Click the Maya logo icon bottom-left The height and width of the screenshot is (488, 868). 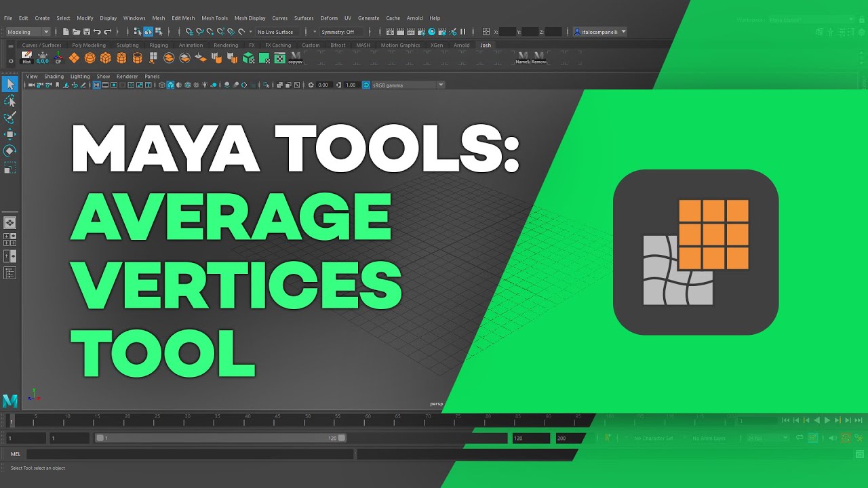pos(10,401)
